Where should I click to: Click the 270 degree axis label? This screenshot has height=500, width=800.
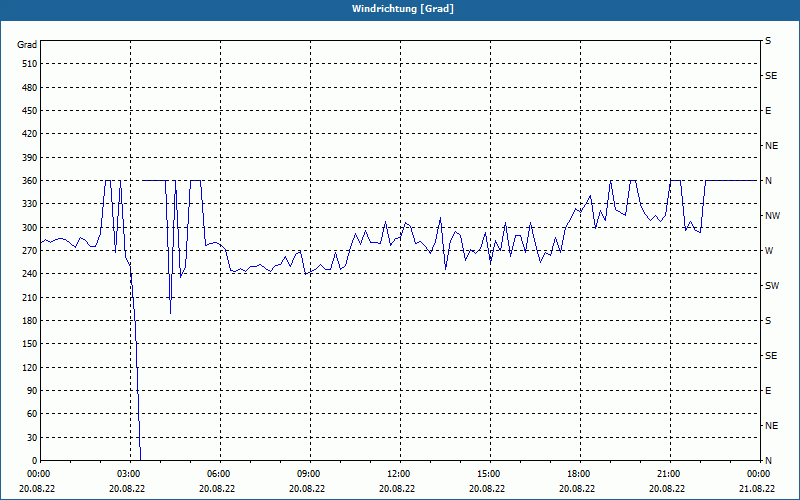(x=30, y=251)
